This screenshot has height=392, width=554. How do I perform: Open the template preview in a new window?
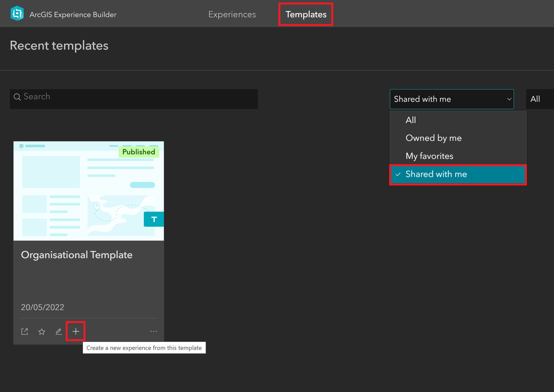pyautogui.click(x=25, y=332)
